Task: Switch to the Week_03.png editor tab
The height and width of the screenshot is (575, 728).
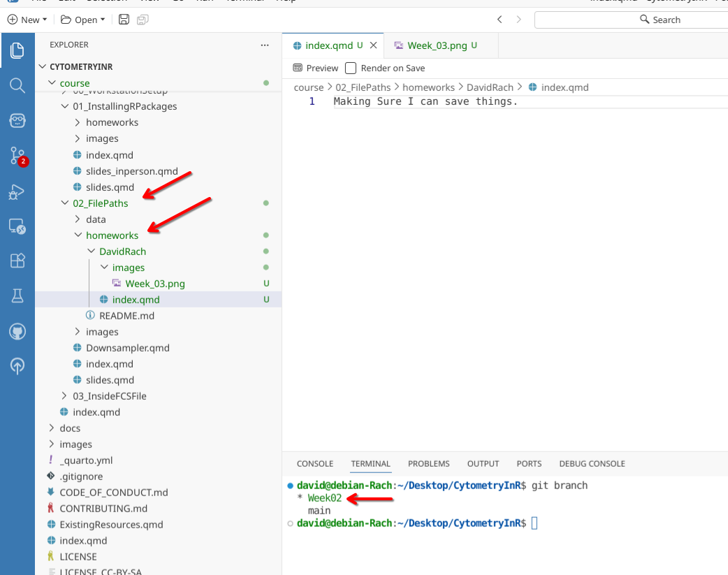Action: tap(437, 45)
